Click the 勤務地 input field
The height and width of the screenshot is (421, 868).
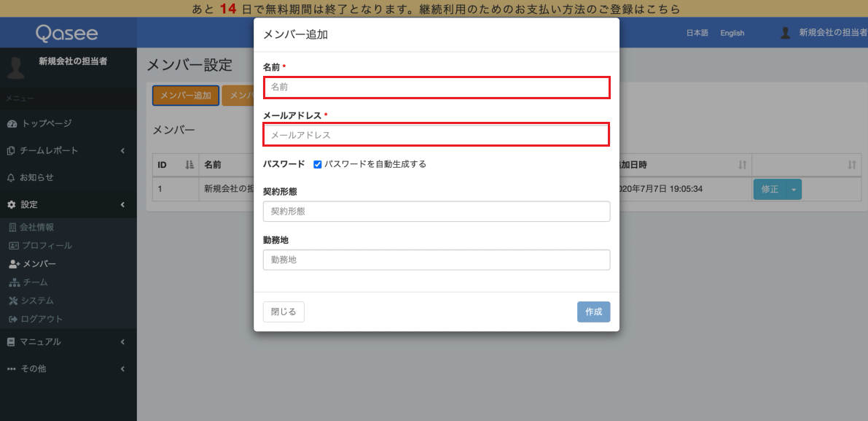point(437,260)
